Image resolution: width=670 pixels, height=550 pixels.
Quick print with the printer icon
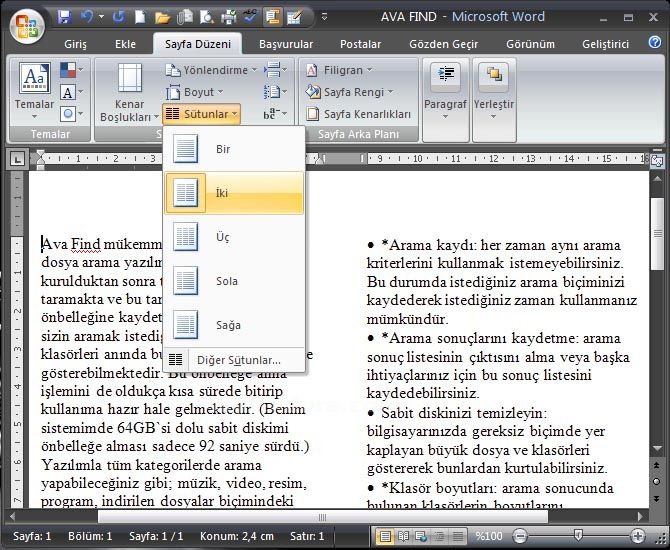229,17
